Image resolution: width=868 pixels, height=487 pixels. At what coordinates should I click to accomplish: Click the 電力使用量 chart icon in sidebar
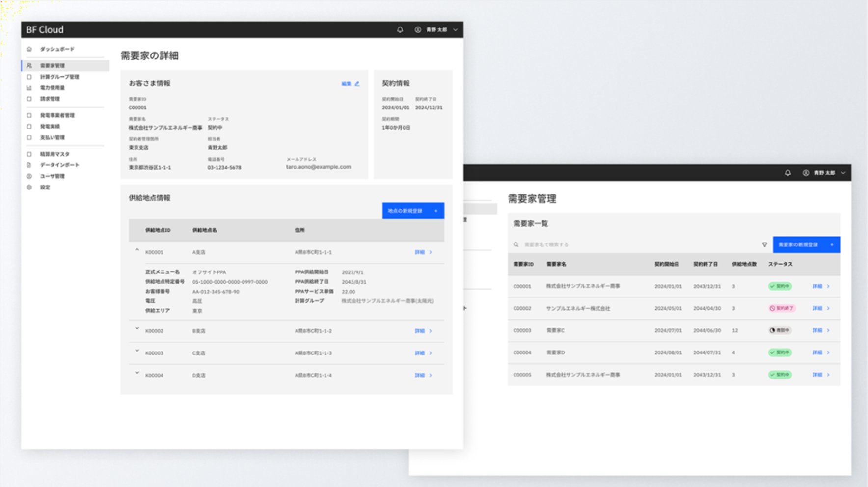click(x=29, y=87)
